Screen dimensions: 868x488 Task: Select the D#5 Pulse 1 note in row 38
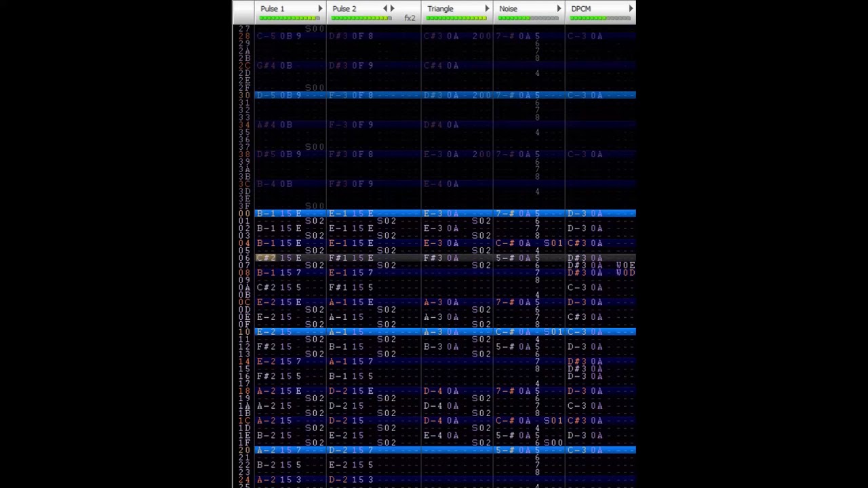(x=265, y=155)
